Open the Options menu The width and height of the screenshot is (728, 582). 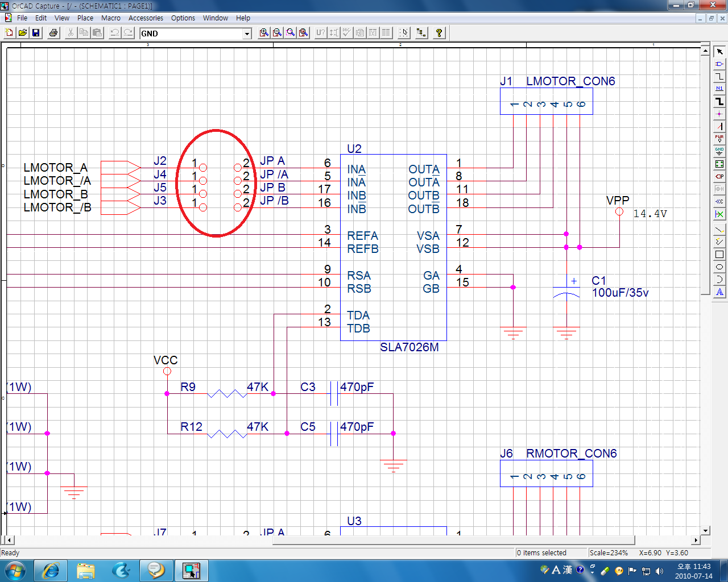[x=183, y=18]
